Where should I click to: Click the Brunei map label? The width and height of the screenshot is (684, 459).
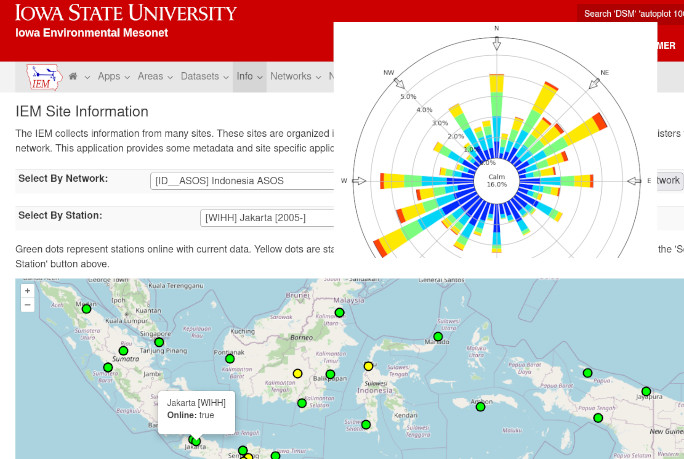click(x=298, y=295)
